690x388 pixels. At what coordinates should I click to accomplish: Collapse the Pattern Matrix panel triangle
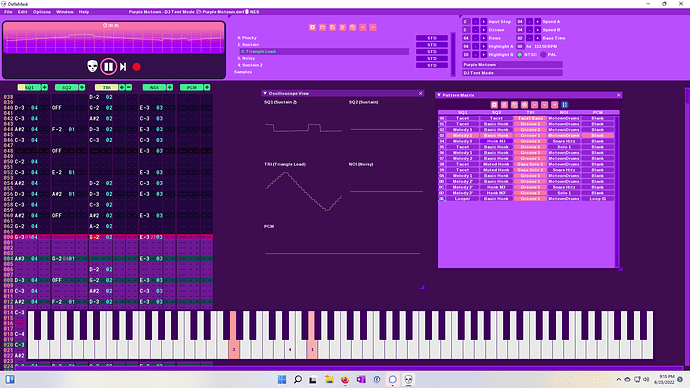pos(439,95)
